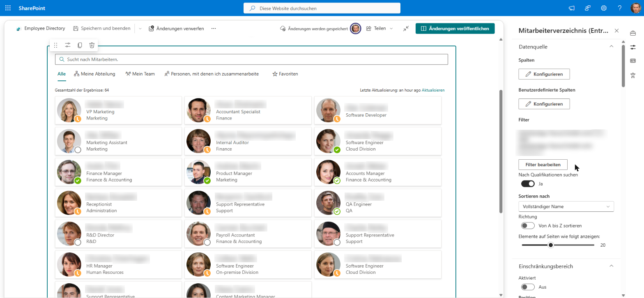
Task: Grab the web part move handle
Action: [x=56, y=45]
